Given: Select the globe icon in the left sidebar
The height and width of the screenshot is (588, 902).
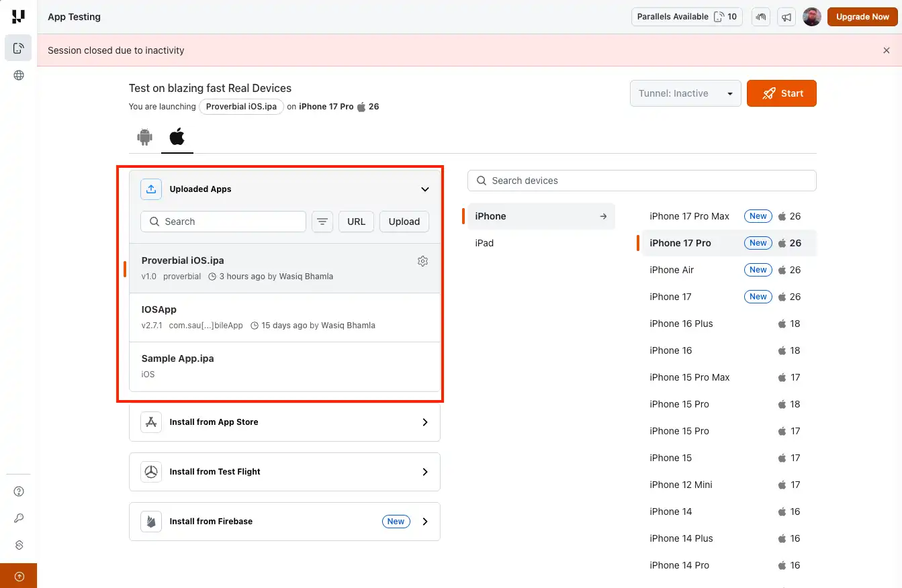Looking at the screenshot, I should [x=18, y=75].
